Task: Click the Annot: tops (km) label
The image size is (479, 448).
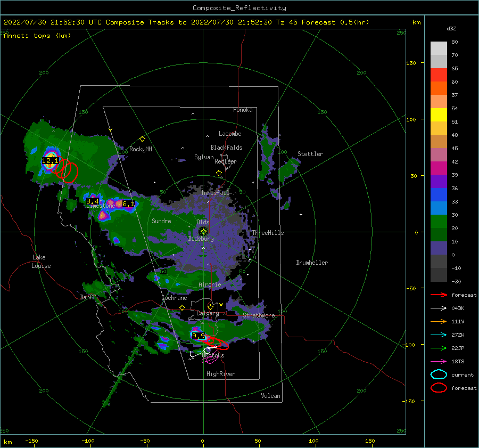Action: 37,36
